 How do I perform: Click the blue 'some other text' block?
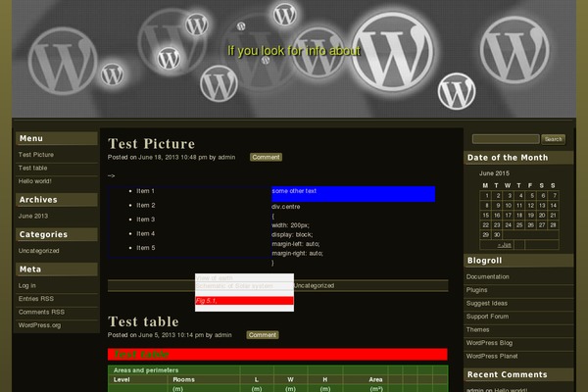353,194
